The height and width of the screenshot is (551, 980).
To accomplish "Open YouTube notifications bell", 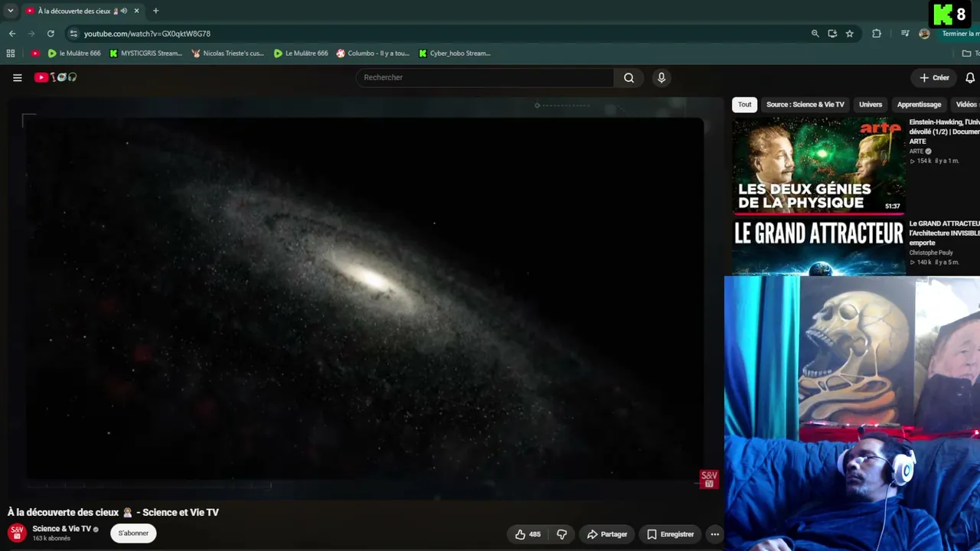I will click(970, 77).
